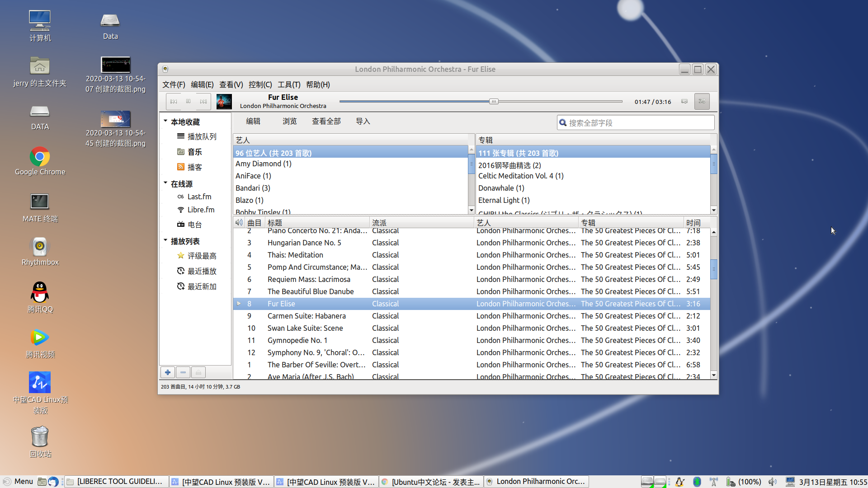Click the speaker playing-status column header
This screenshot has width=868, height=488.
coord(239,223)
